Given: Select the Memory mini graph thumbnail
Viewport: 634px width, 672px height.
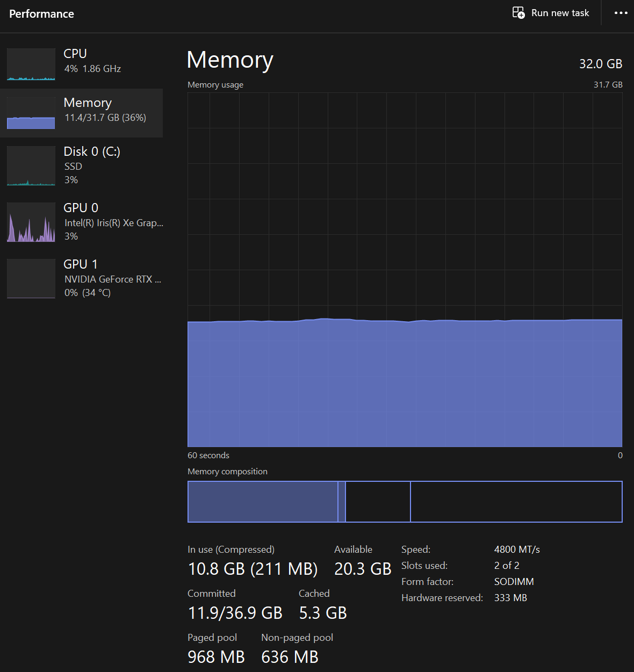Looking at the screenshot, I should (31, 113).
